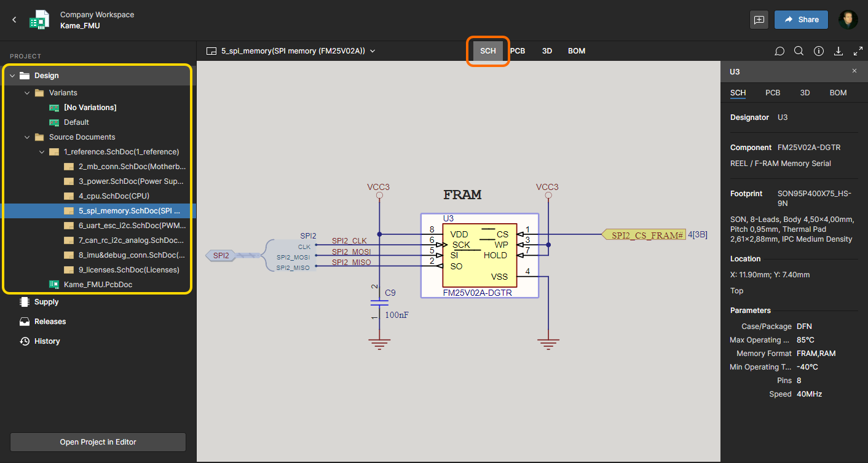Image resolution: width=868 pixels, height=463 pixels.
Task: Open the History section in sidebar
Action: (47, 341)
